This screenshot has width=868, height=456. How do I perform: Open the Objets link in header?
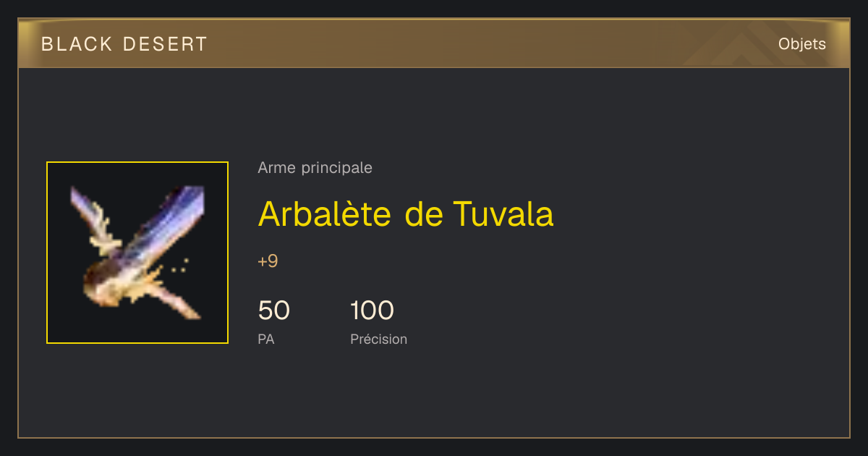tap(801, 44)
